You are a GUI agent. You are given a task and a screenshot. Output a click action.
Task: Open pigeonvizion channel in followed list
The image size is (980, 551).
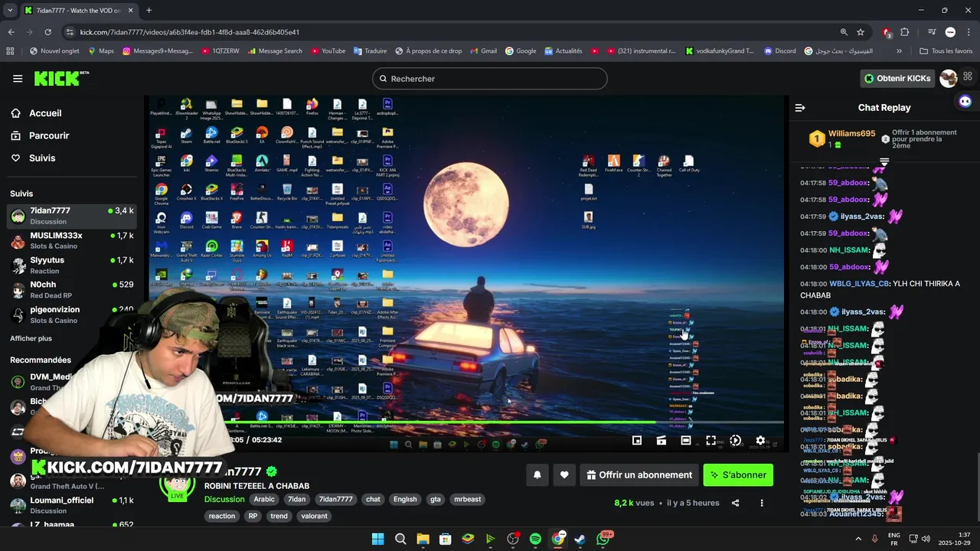click(x=71, y=314)
